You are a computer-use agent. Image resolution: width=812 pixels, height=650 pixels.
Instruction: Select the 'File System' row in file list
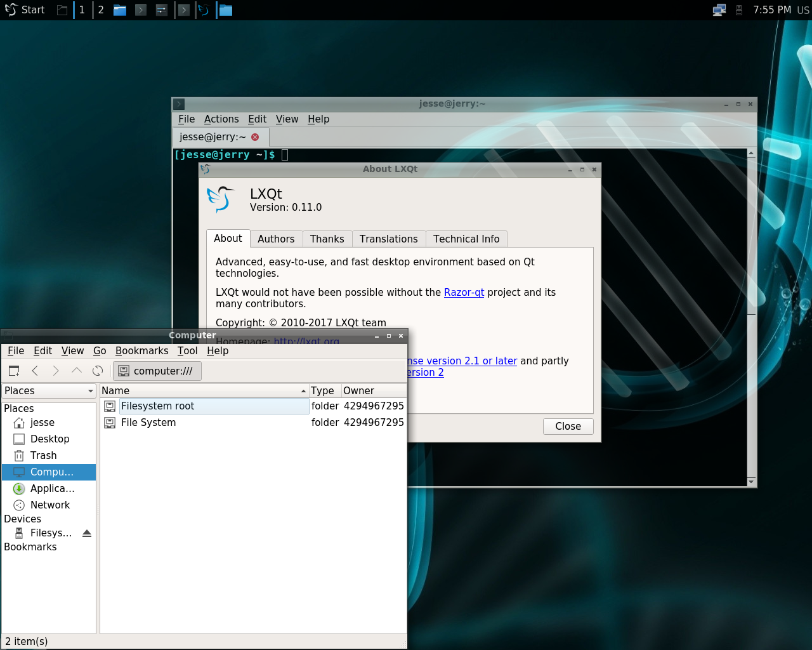click(x=253, y=423)
